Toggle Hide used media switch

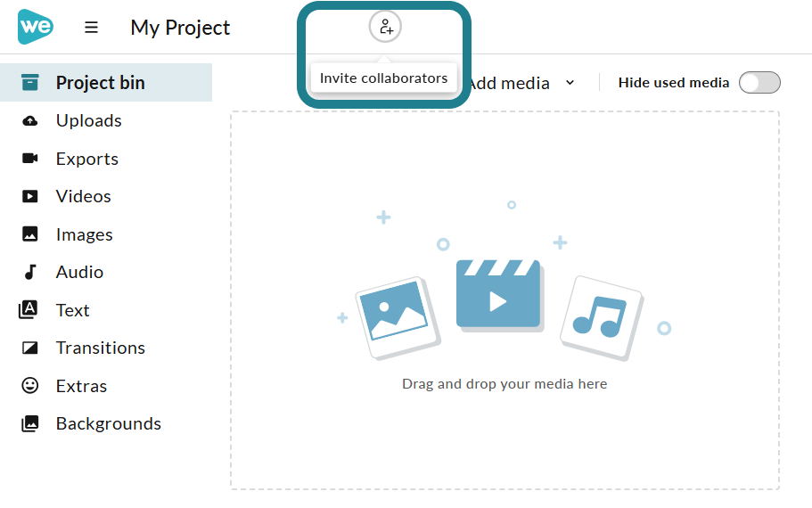tap(759, 82)
